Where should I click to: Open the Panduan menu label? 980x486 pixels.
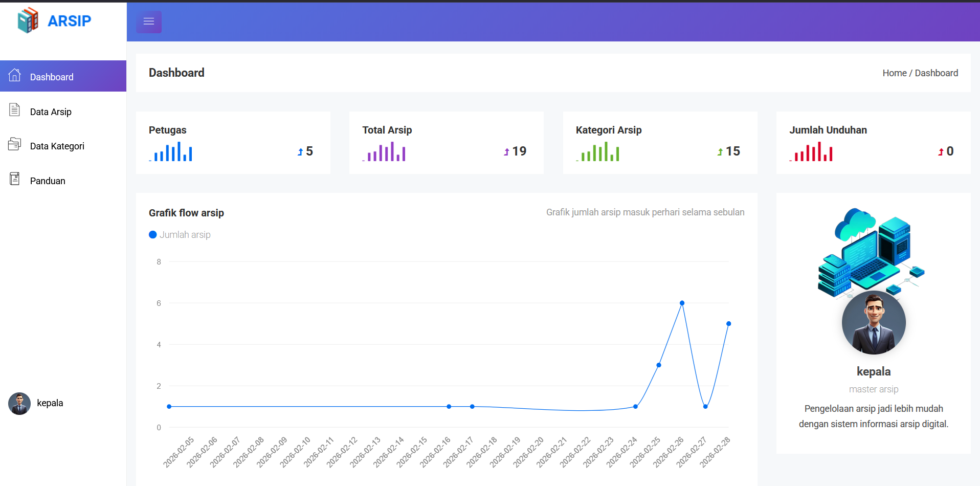[x=48, y=181]
